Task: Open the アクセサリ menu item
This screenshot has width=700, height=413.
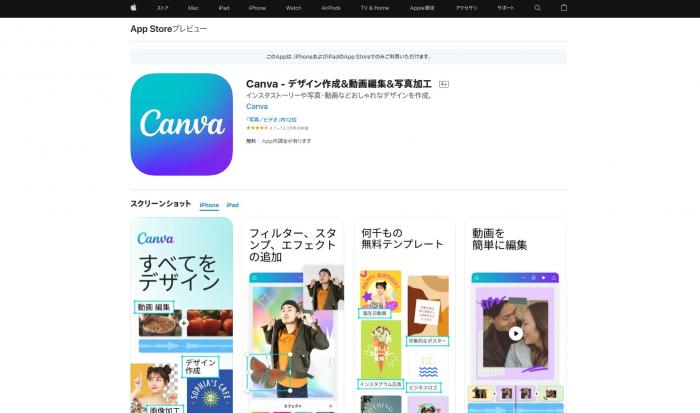Action: tap(467, 8)
